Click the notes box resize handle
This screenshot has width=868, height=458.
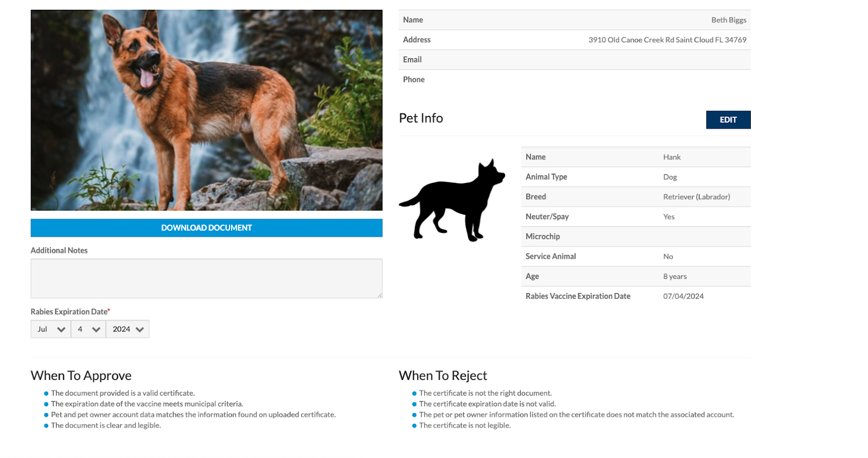point(380,295)
